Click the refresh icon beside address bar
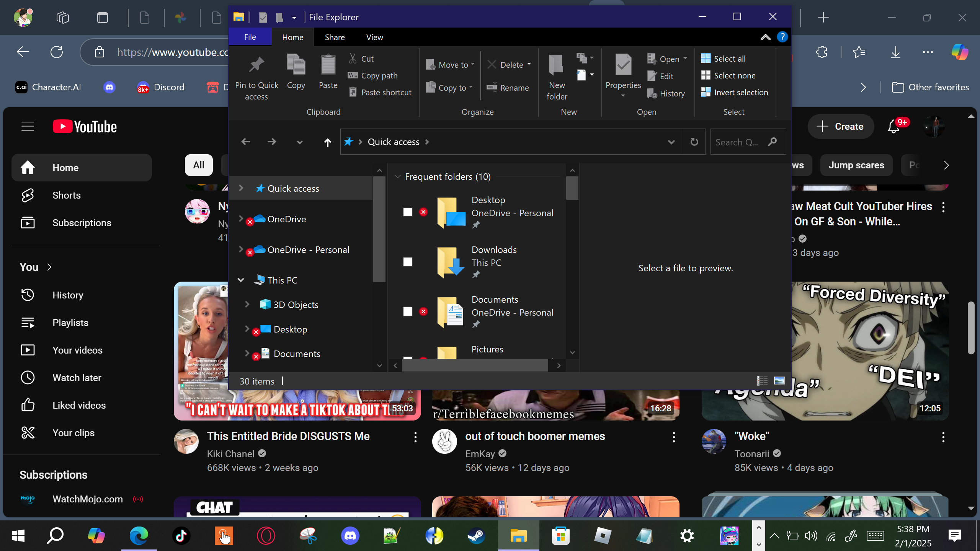The width and height of the screenshot is (980, 551). coord(694,142)
